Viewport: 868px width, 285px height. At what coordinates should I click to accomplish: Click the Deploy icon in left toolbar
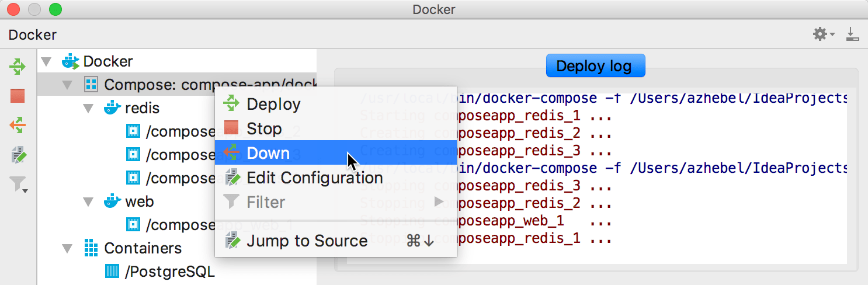pyautogui.click(x=18, y=67)
